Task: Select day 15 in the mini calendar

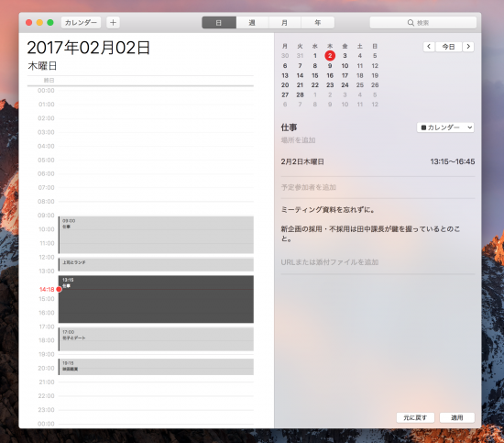Action: click(315, 75)
